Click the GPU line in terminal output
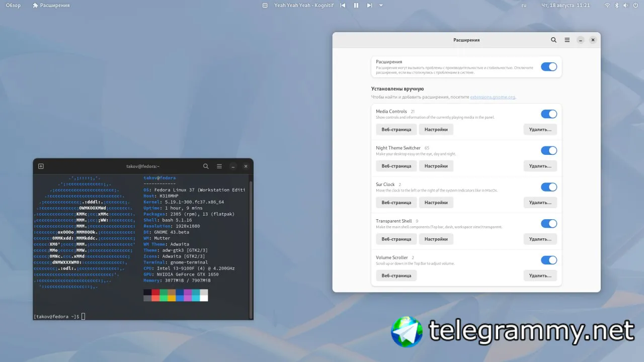The height and width of the screenshot is (362, 644). click(x=181, y=275)
